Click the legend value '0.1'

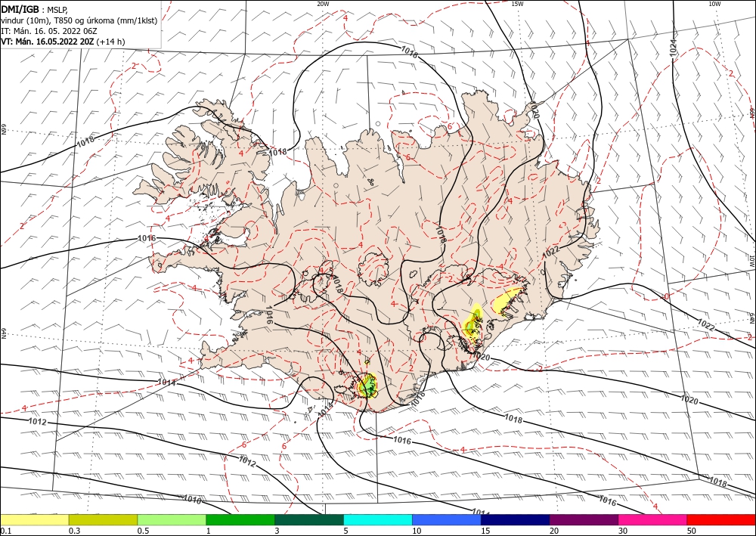5,531
